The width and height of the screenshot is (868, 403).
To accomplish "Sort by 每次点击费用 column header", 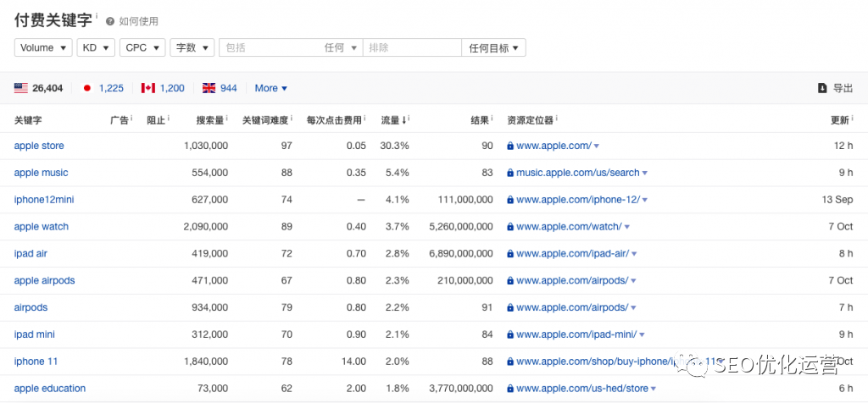I will (x=334, y=120).
